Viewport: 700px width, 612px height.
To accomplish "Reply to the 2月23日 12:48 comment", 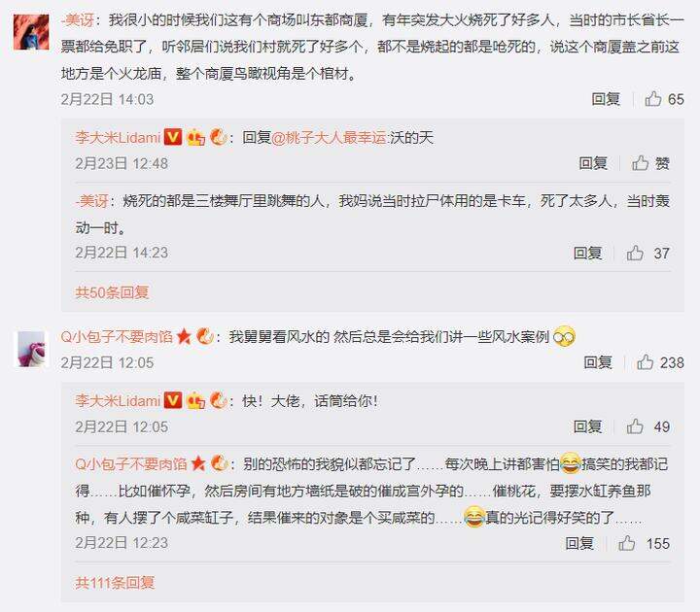I will click(593, 163).
